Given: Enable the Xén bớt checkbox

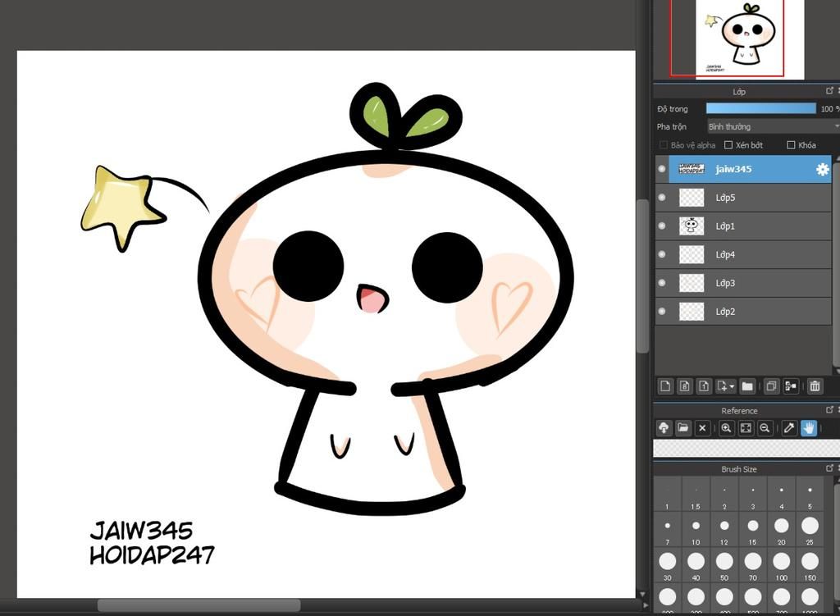Looking at the screenshot, I should (x=728, y=145).
